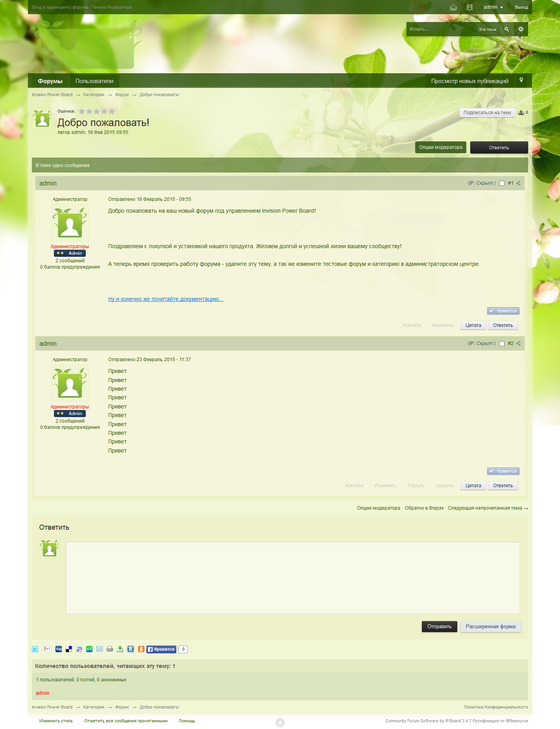This screenshot has width=560, height=729.
Task: Click the documentation link in first post
Action: [x=166, y=299]
